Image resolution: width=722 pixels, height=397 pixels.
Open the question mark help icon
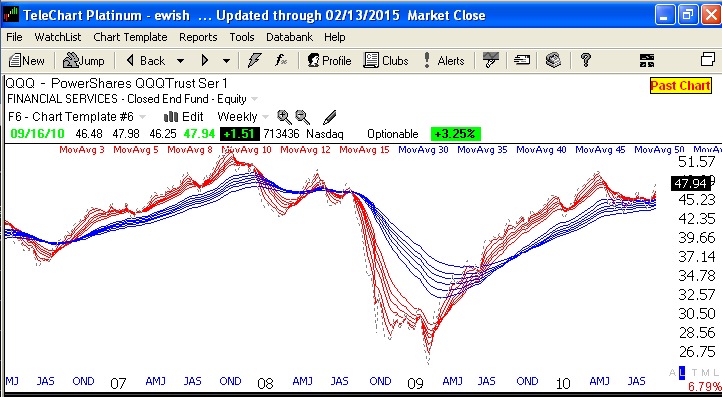[586, 60]
